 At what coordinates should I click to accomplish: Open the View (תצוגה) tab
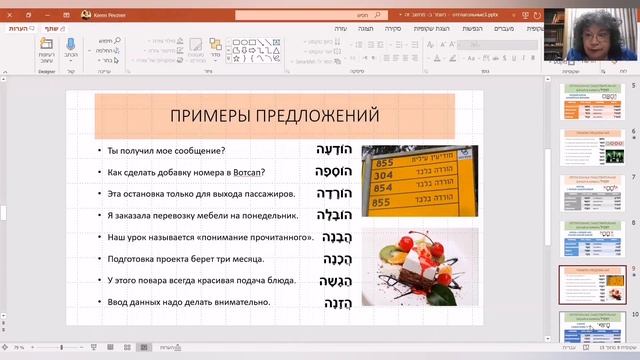pyautogui.click(x=365, y=29)
